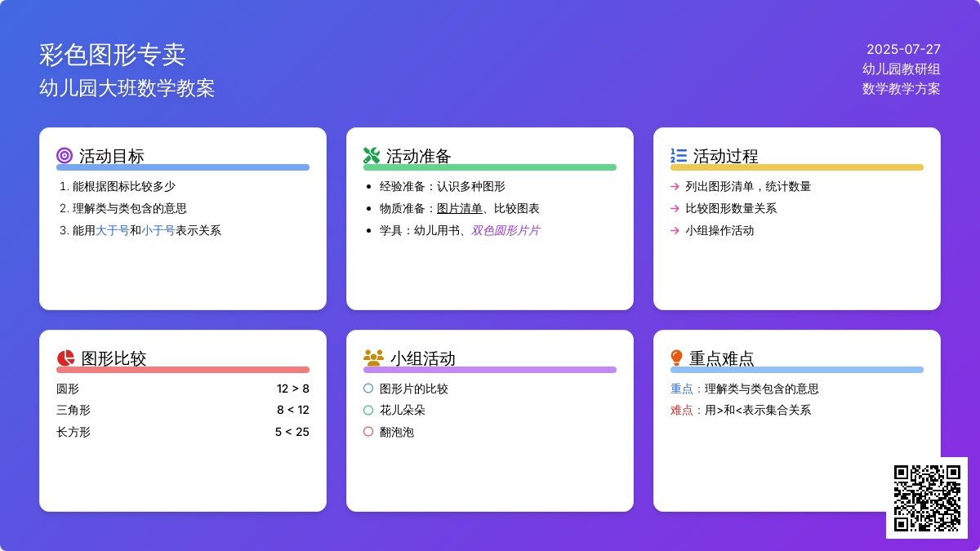This screenshot has height=551, width=980.
Task: Click the purple italic 双色圆形片片 text
Action: pyautogui.click(x=506, y=230)
